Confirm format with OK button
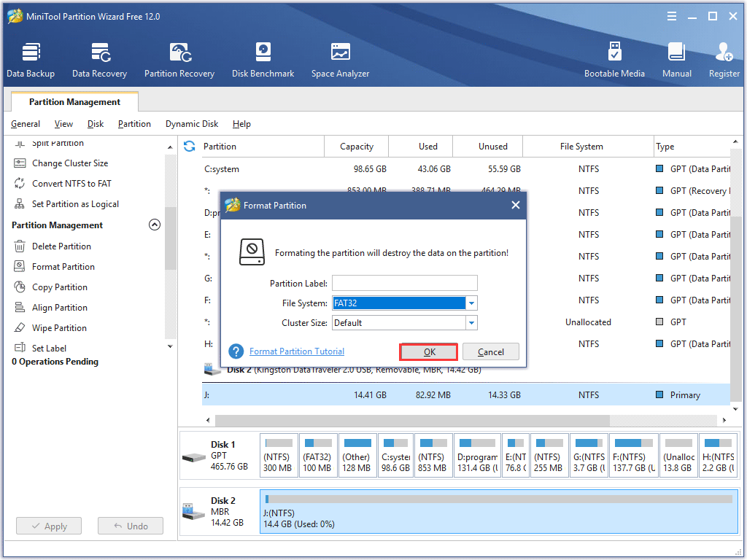The image size is (747, 560). pos(429,352)
